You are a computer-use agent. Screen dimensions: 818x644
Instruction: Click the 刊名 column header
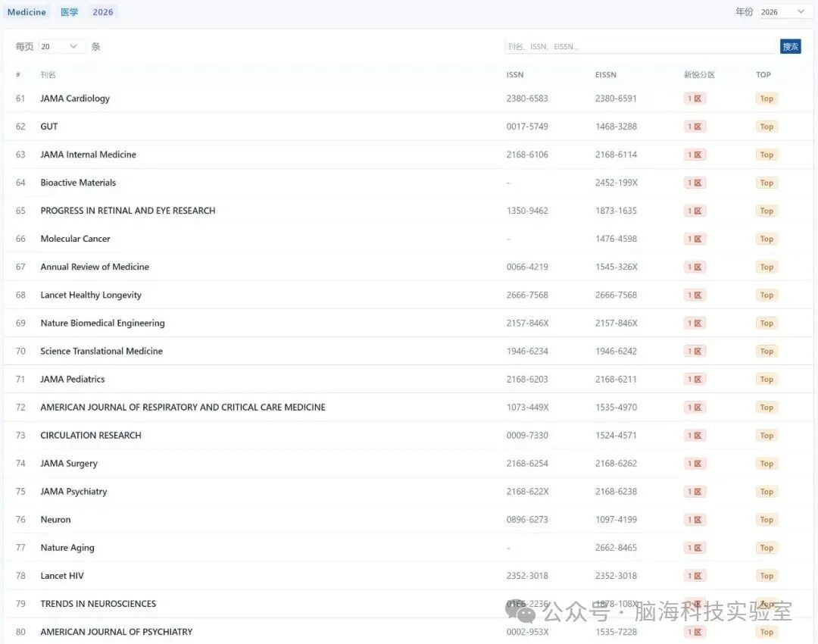(48, 75)
